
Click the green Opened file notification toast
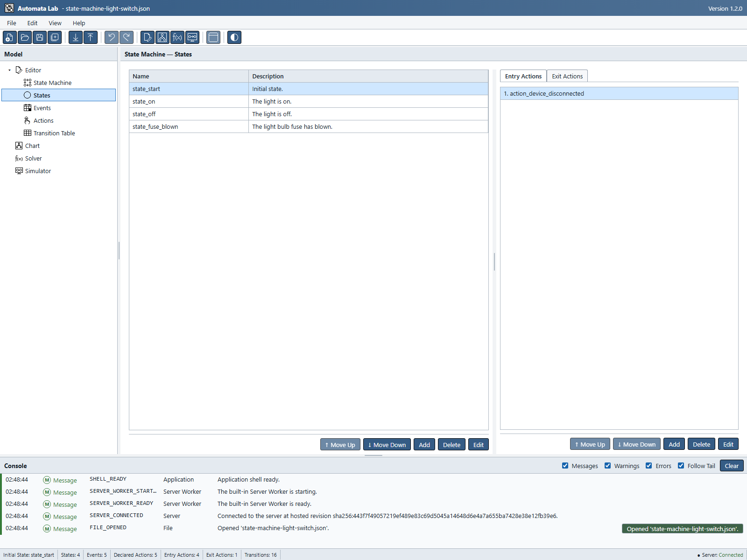(x=682, y=529)
